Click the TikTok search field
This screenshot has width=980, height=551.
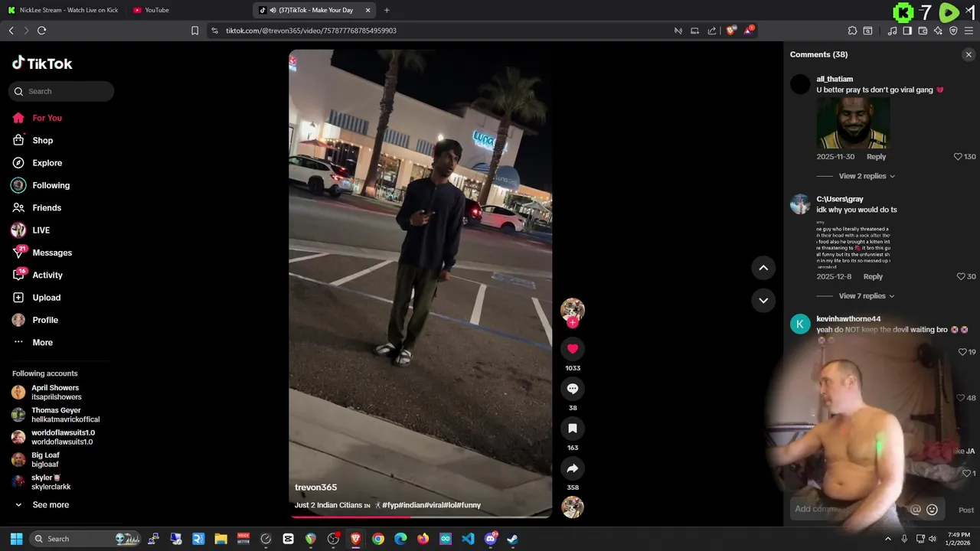[61, 91]
